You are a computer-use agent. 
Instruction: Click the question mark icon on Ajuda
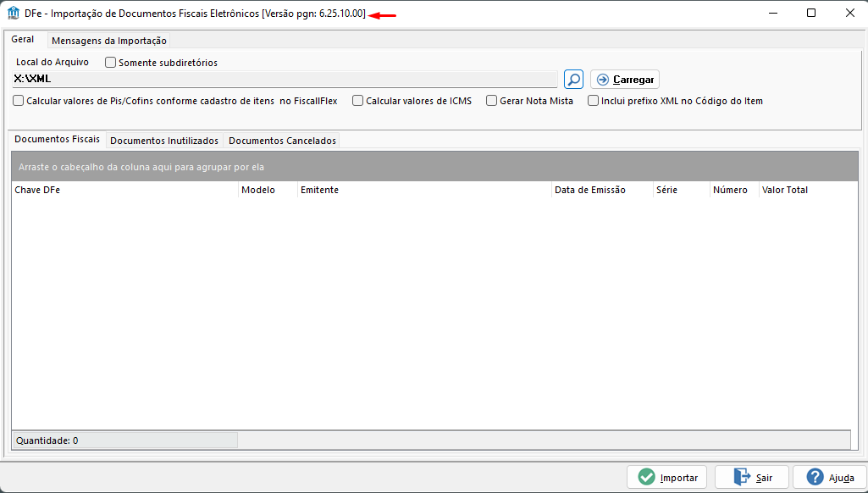[815, 477]
